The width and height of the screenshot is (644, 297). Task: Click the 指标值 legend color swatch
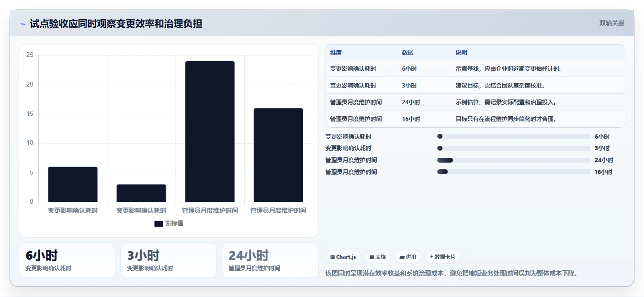(x=159, y=223)
